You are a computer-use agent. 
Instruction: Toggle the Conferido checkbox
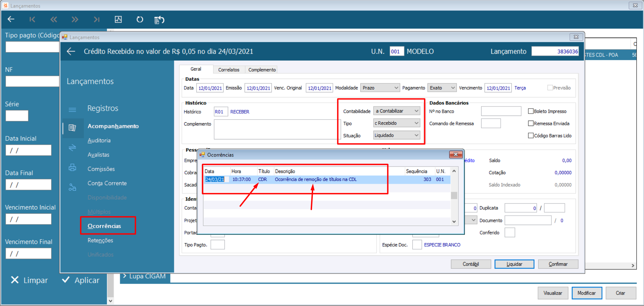pos(510,232)
